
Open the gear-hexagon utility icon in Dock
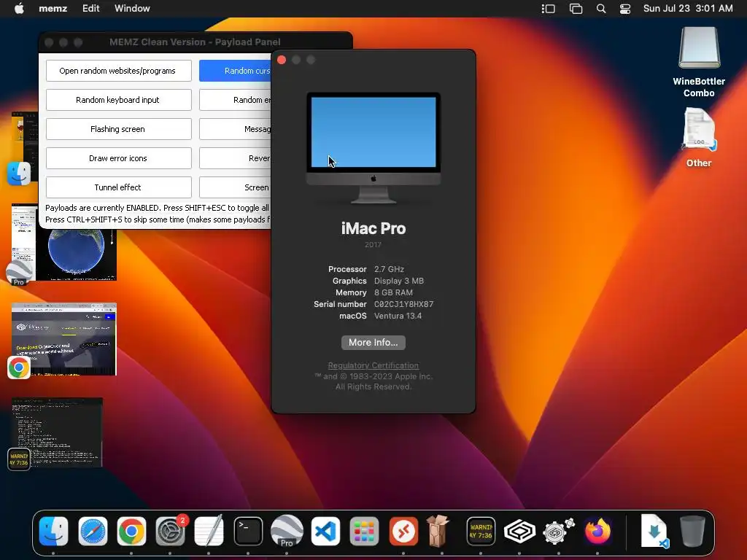[558, 531]
